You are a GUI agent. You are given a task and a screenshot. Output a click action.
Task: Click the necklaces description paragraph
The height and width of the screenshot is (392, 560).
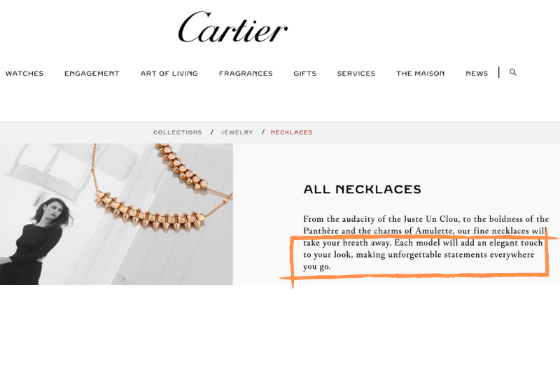426,243
